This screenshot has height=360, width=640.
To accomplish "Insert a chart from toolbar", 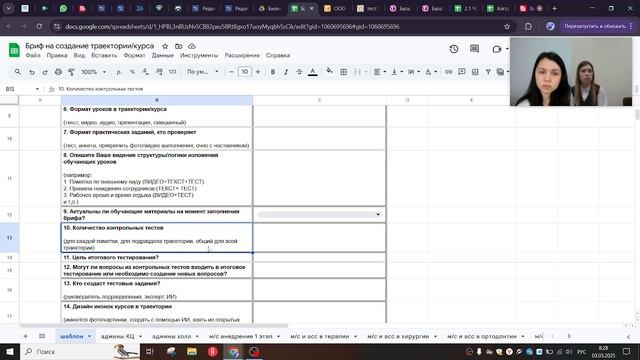I will coord(475,72).
